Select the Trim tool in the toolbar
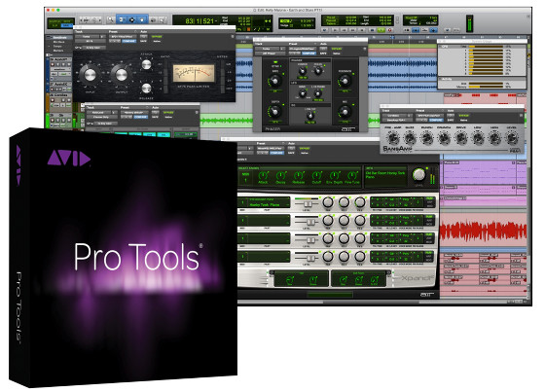This screenshot has height=392, width=545. [122, 19]
